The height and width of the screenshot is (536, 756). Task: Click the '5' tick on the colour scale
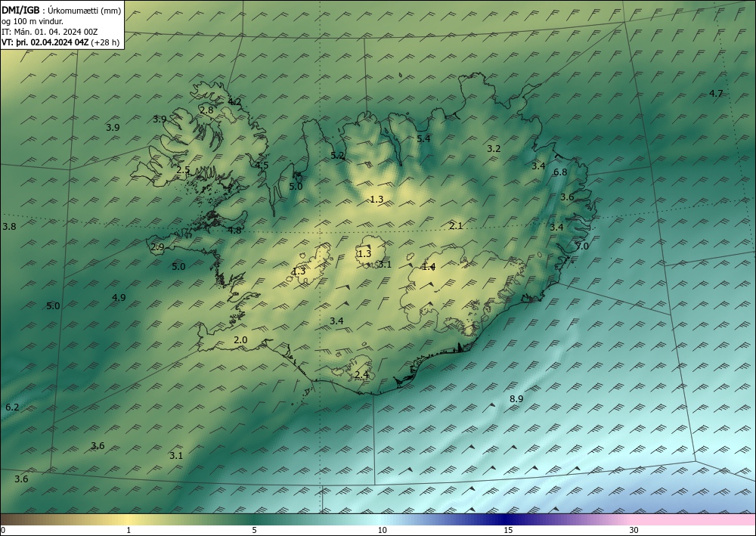click(254, 530)
